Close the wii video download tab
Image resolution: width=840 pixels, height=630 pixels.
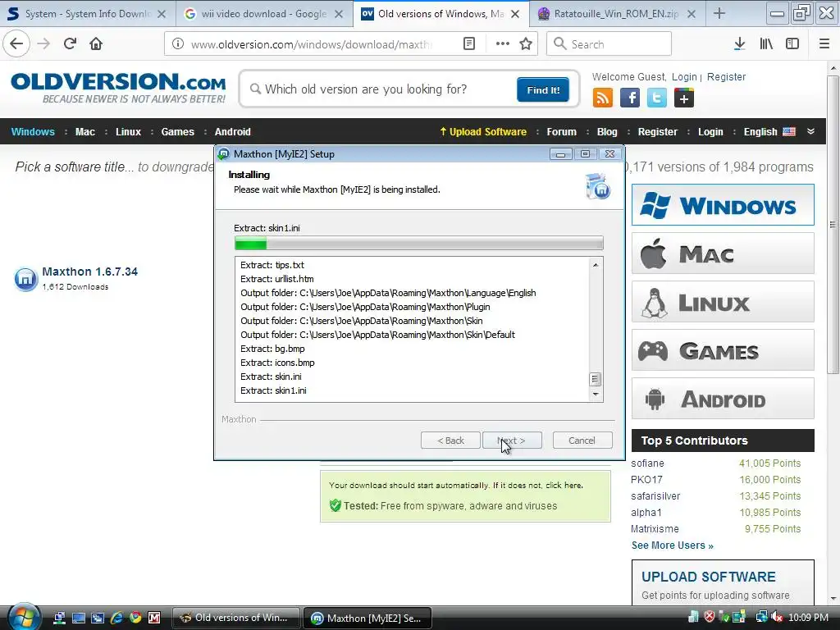click(x=339, y=14)
